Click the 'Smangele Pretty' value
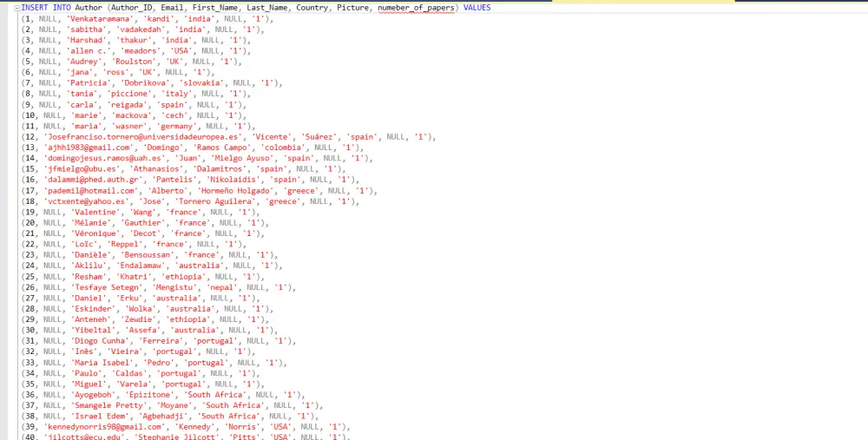This screenshot has width=868, height=440. [x=109, y=405]
